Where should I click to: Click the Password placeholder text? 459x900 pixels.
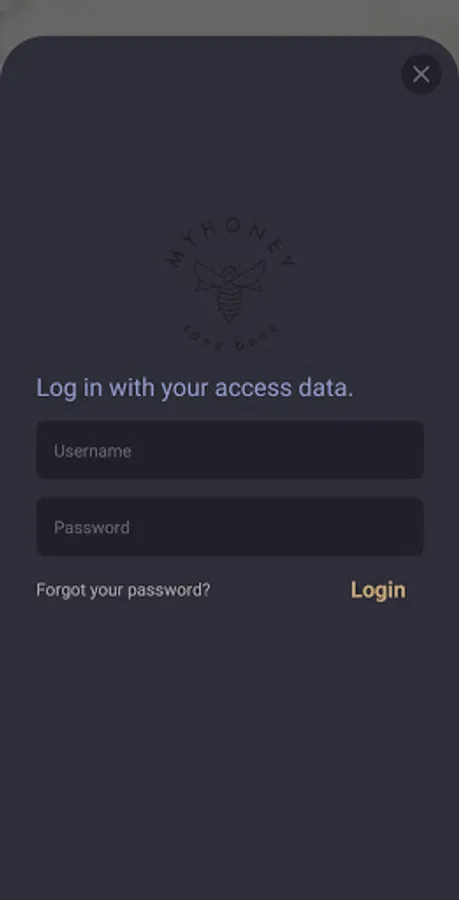92,527
